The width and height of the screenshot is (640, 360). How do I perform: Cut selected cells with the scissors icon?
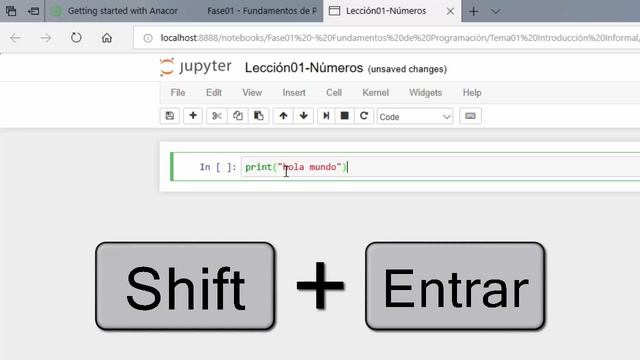(x=217, y=116)
